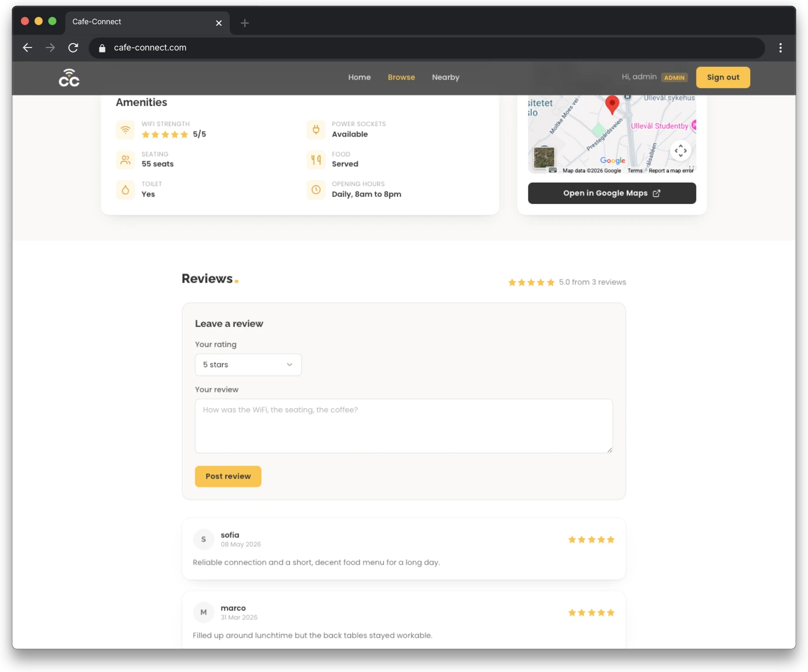Image resolution: width=808 pixels, height=672 pixels.
Task: Click the Google logo on map
Action: (612, 160)
